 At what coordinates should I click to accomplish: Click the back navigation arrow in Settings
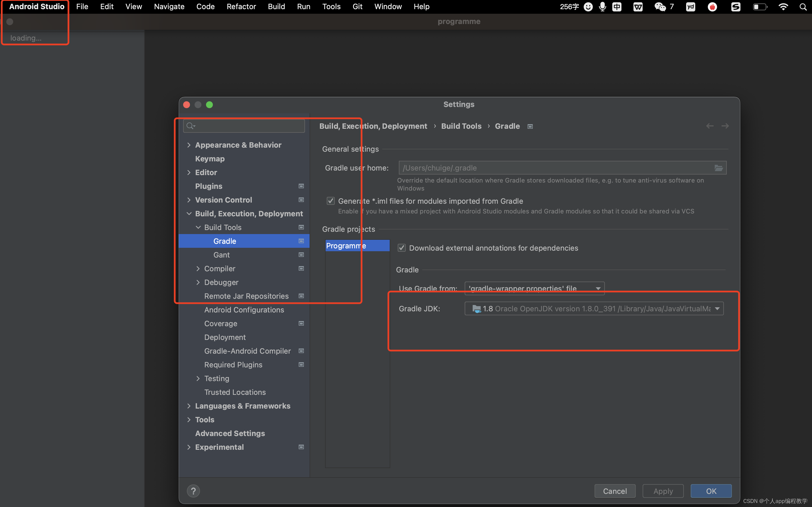tap(709, 126)
